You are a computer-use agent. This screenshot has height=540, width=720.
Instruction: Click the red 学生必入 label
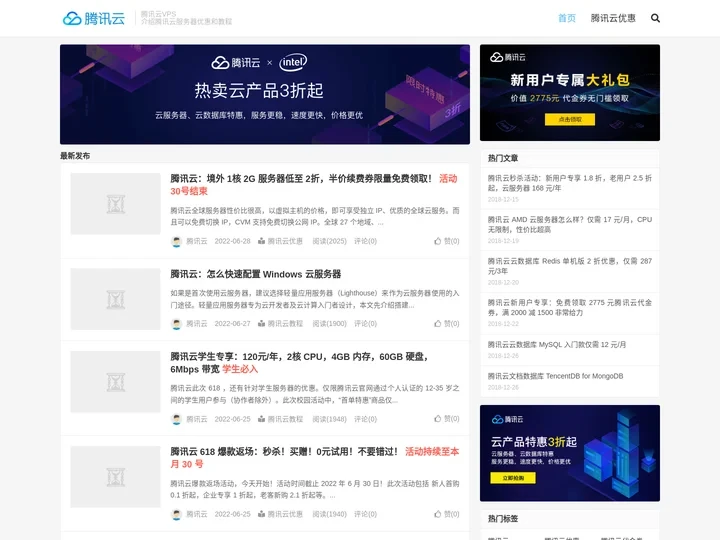(x=240, y=369)
